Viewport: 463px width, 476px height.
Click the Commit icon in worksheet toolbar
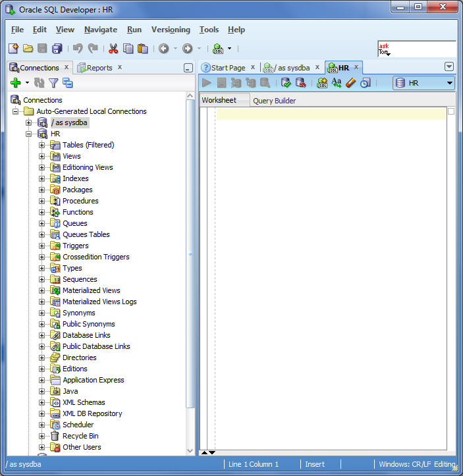tap(286, 83)
